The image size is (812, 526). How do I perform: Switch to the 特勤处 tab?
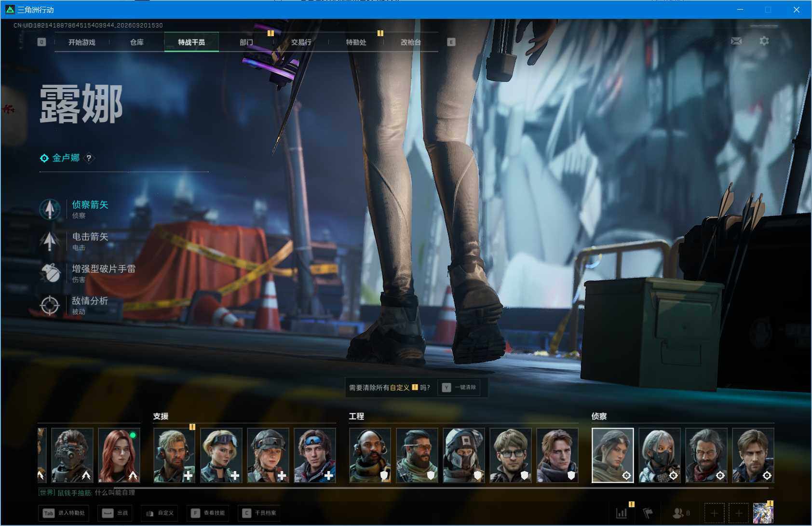[x=356, y=42]
